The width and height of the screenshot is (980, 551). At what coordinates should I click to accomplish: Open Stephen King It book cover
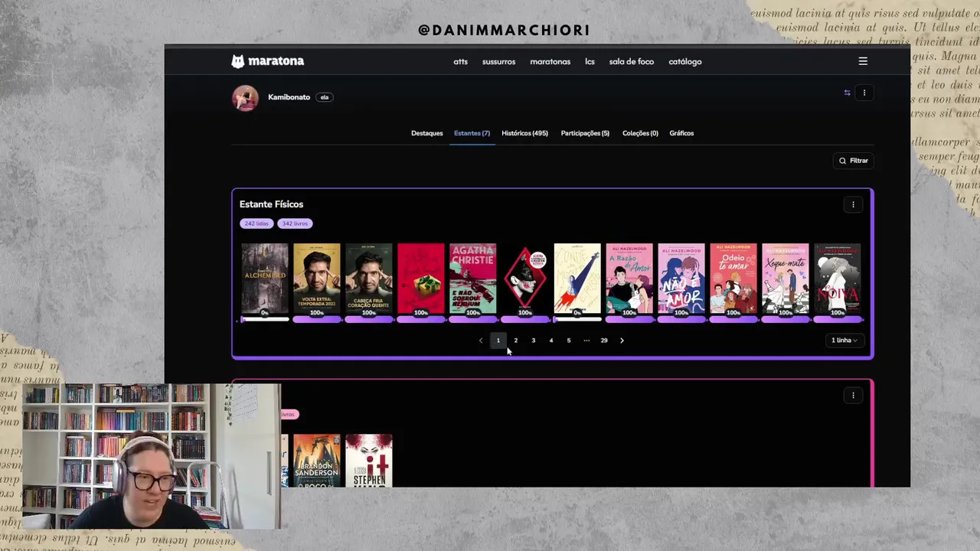[369, 461]
